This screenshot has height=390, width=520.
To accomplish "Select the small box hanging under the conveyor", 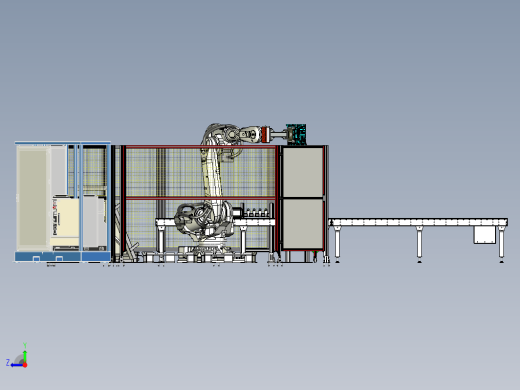I will [485, 235].
